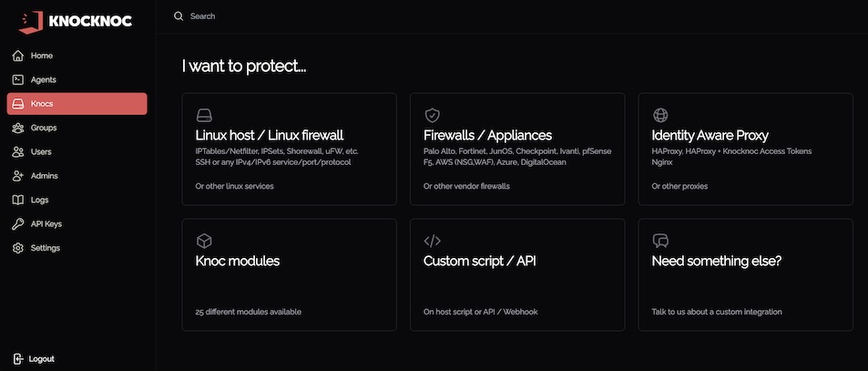The width and height of the screenshot is (868, 371).
Task: Open API Keys in the sidebar
Action: pos(46,223)
